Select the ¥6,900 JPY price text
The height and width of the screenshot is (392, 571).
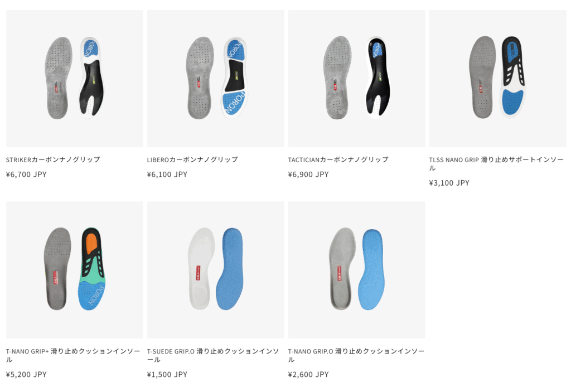pyautogui.click(x=308, y=175)
